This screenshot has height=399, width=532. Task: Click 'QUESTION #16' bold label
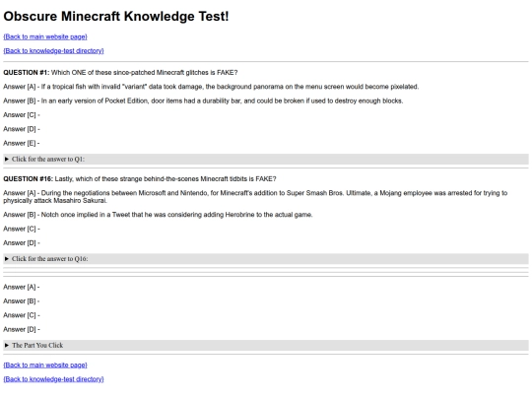(x=29, y=179)
